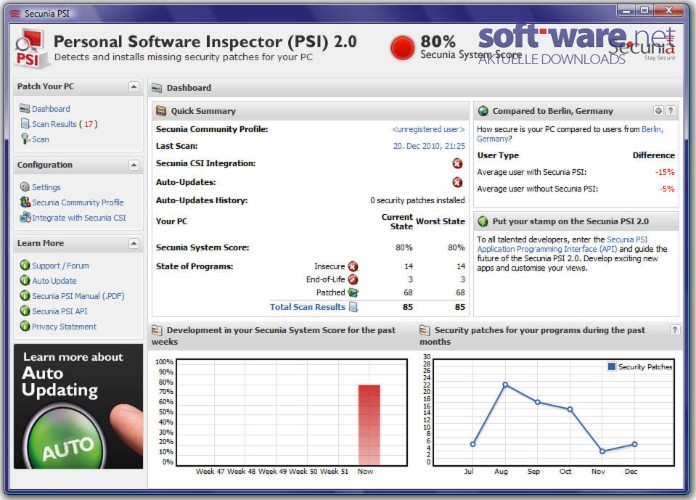The height and width of the screenshot is (500, 696).
Task: Click the stamp panel globe icon
Action: tap(483, 221)
